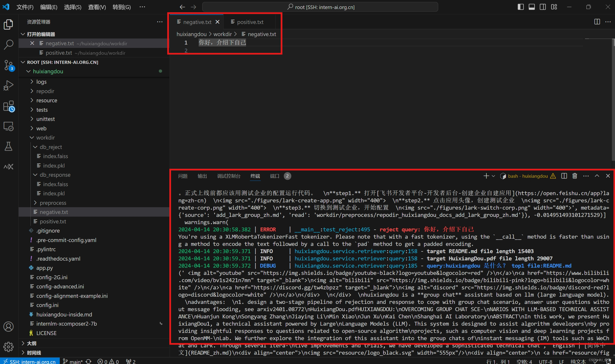Open Explorer views and more actions menu

[160, 22]
